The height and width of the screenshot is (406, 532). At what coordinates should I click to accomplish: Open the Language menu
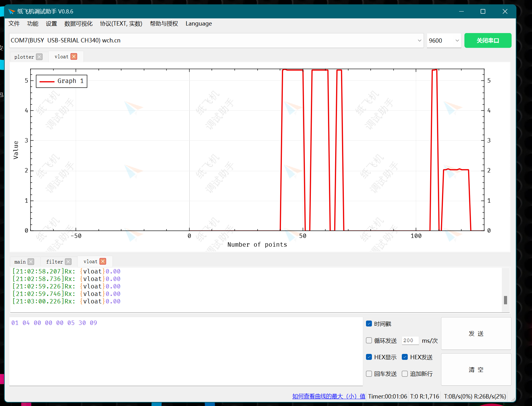click(x=199, y=24)
